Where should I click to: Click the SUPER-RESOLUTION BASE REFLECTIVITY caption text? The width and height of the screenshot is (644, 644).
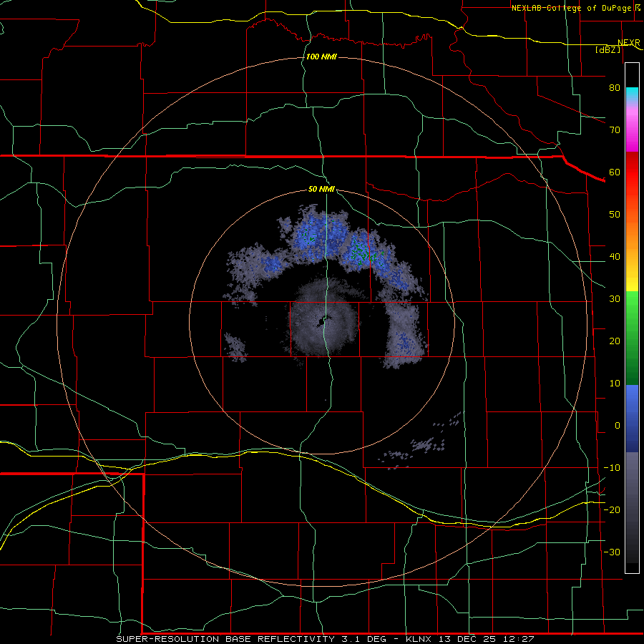225,639
